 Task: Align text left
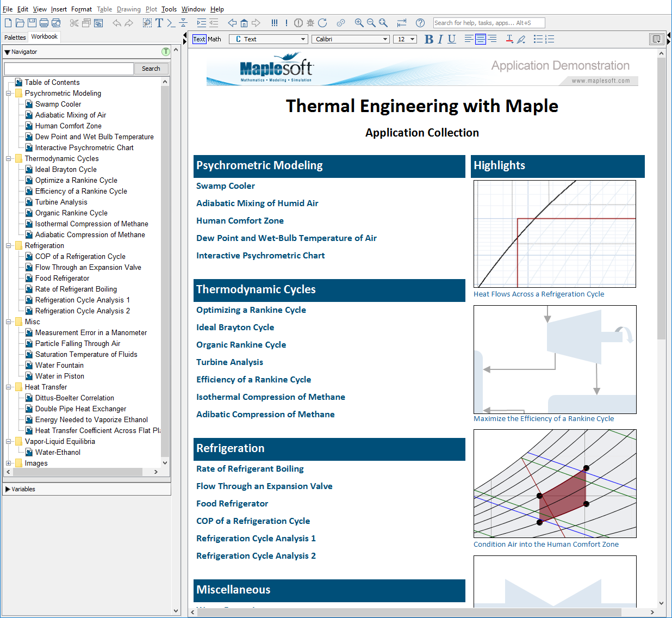point(469,39)
